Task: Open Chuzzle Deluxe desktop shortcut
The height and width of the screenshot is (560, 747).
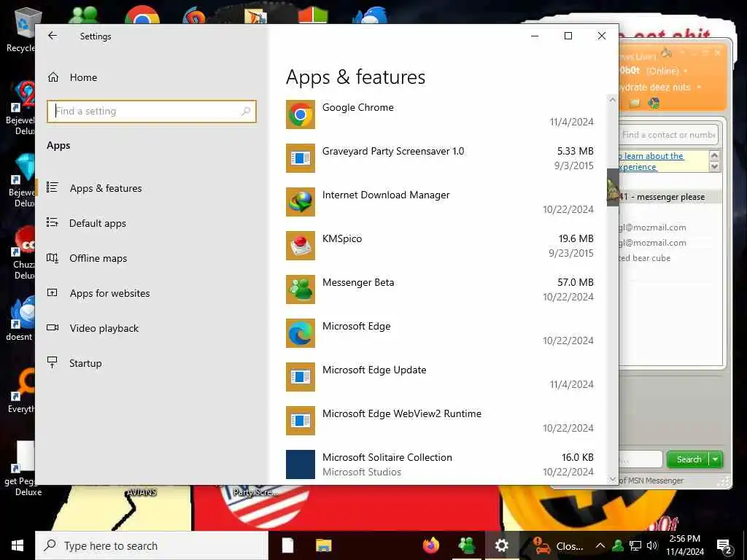Action: click(23, 253)
